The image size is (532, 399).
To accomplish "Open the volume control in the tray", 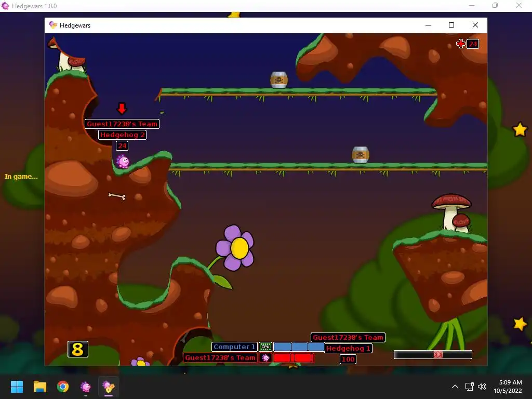I will coord(482,387).
